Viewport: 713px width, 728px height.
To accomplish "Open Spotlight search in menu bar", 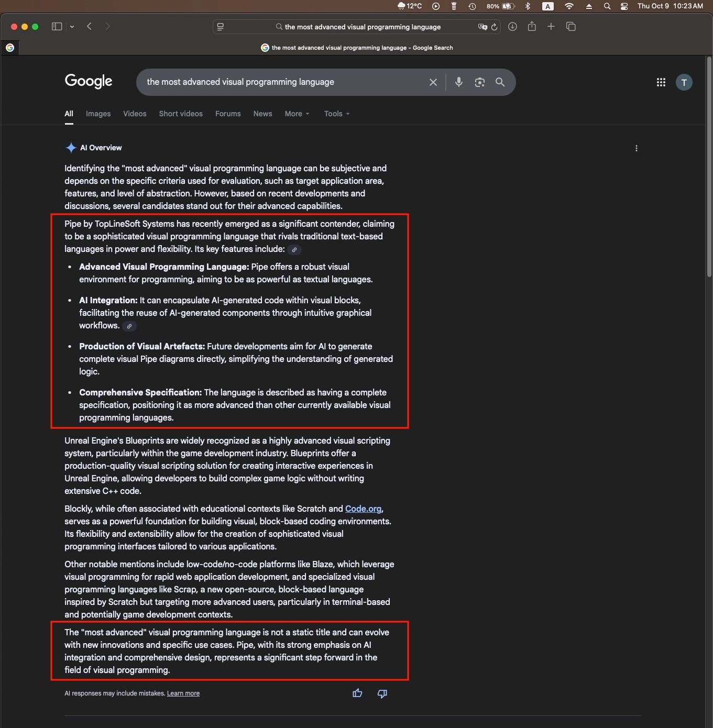I will click(x=607, y=6).
